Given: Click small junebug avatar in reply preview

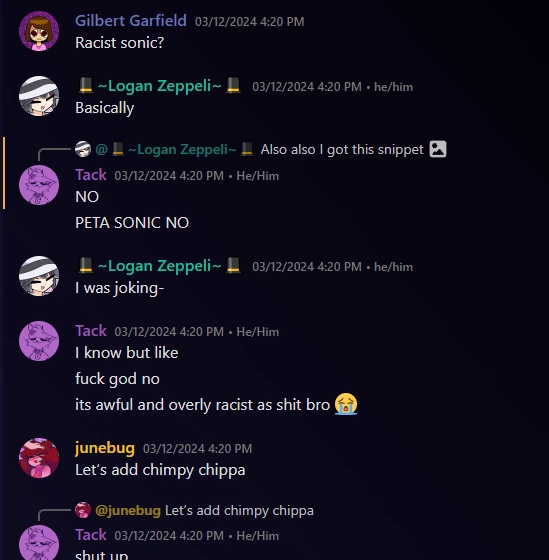Looking at the screenshot, I should tap(83, 510).
